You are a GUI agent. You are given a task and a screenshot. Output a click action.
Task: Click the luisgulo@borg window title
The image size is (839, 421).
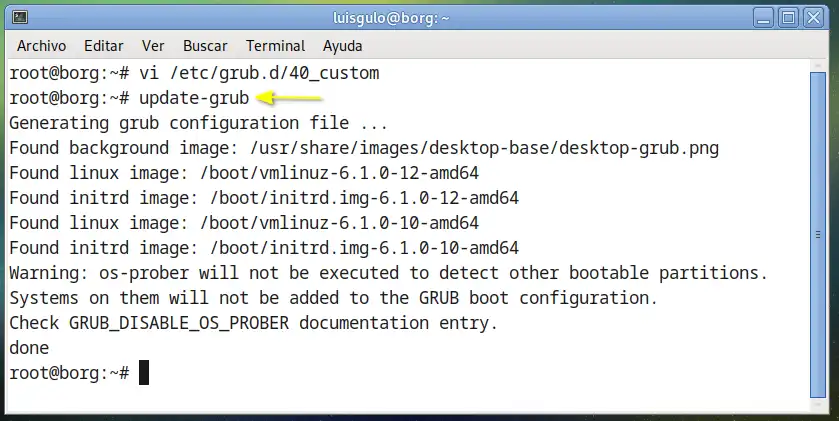[x=391, y=18]
